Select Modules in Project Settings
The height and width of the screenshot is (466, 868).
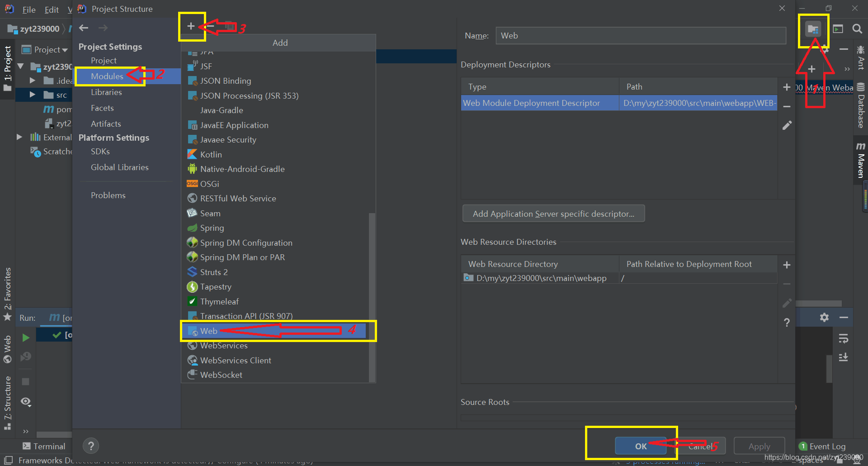[x=107, y=76]
